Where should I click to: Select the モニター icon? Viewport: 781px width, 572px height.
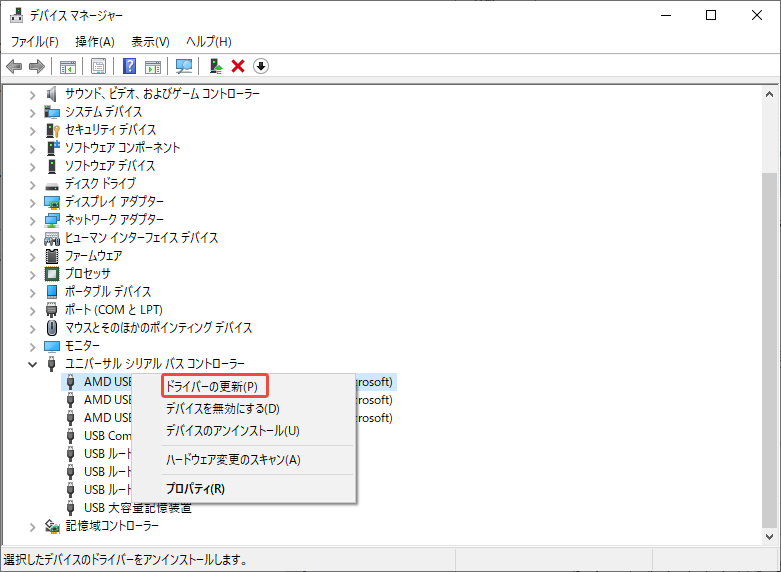point(52,346)
